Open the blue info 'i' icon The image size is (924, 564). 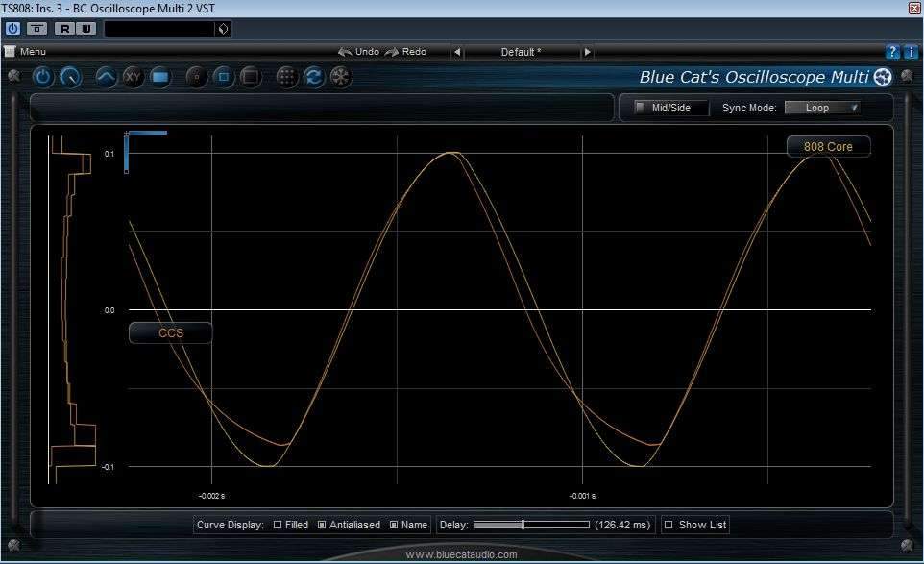click(911, 52)
